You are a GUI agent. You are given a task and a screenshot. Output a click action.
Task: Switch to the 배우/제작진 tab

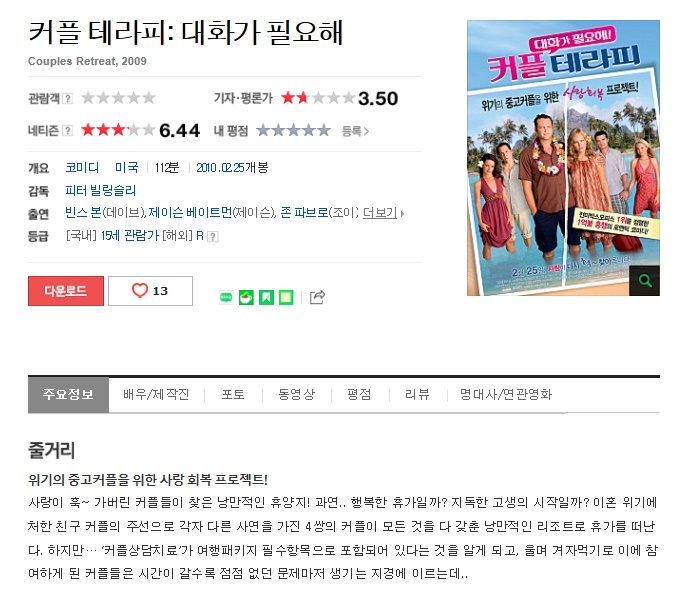point(156,394)
